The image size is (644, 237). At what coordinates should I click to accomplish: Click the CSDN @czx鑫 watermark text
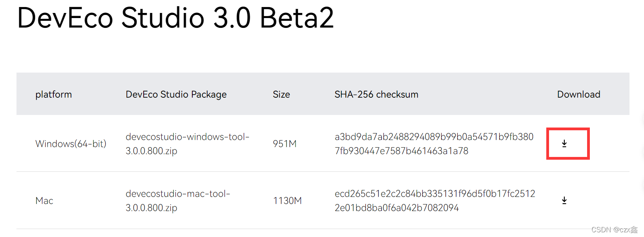614,230
